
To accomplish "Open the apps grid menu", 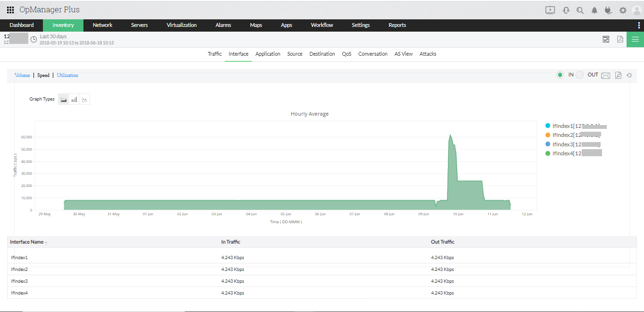I will [10, 9].
